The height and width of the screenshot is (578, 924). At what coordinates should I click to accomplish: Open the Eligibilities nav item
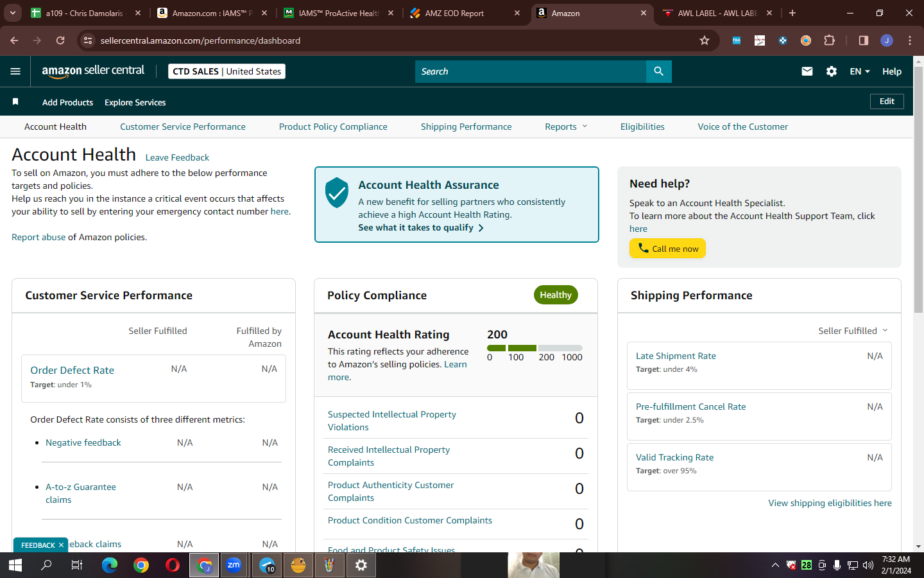tap(642, 127)
